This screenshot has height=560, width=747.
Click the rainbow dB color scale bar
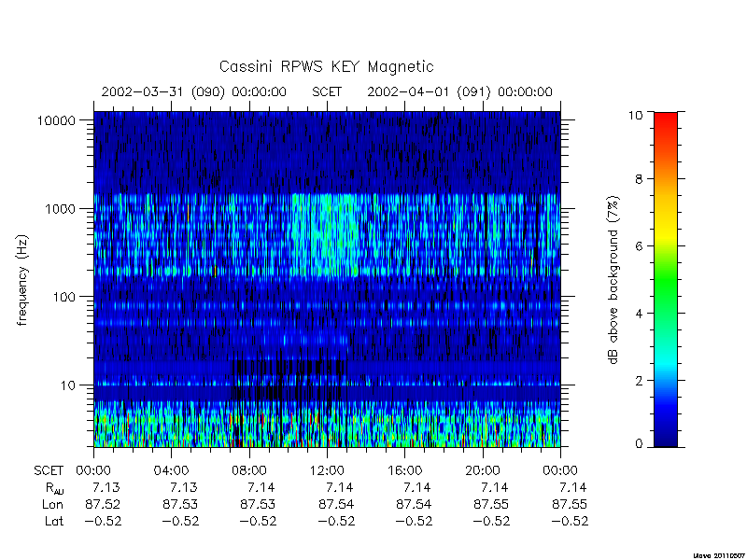tap(666, 279)
